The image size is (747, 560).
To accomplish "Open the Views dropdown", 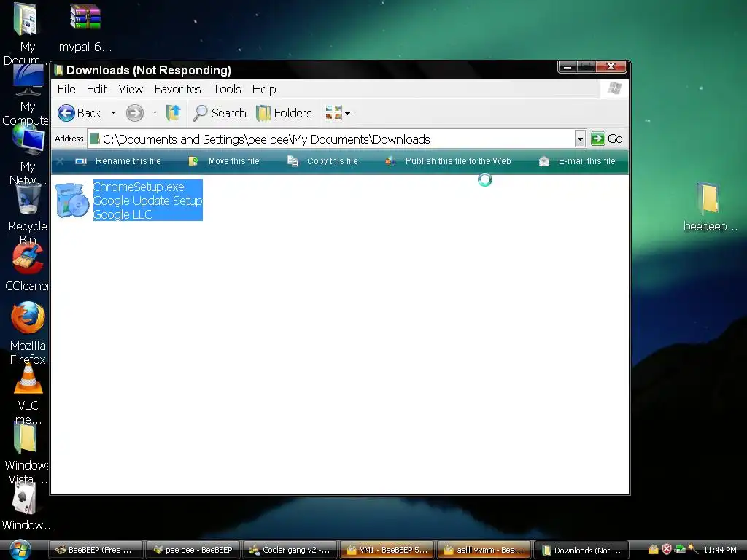I will 338,113.
